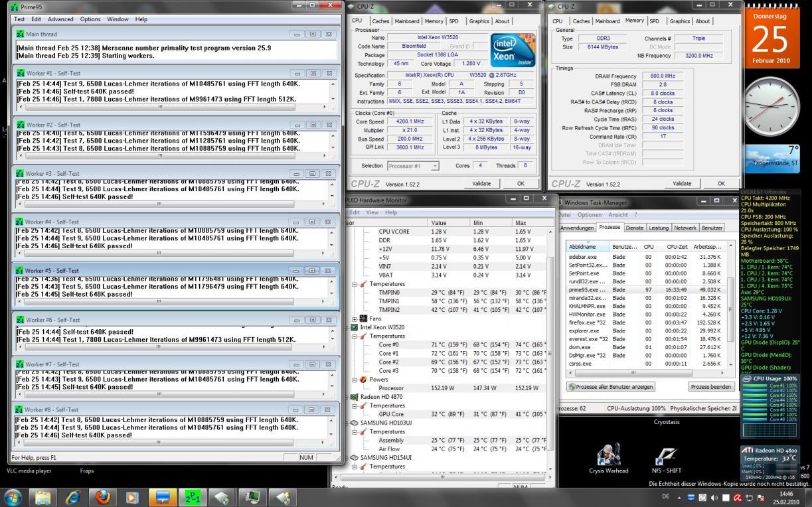Sort by CPU-Zeit column header
812x507 pixels.
677,246
